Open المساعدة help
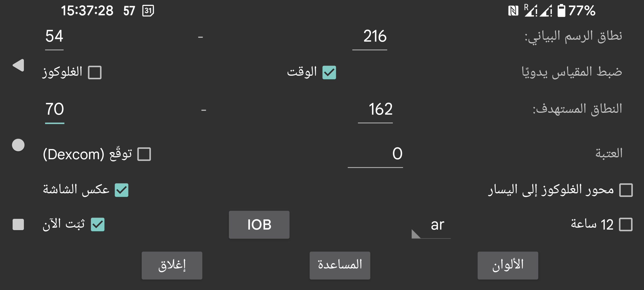 point(340,265)
